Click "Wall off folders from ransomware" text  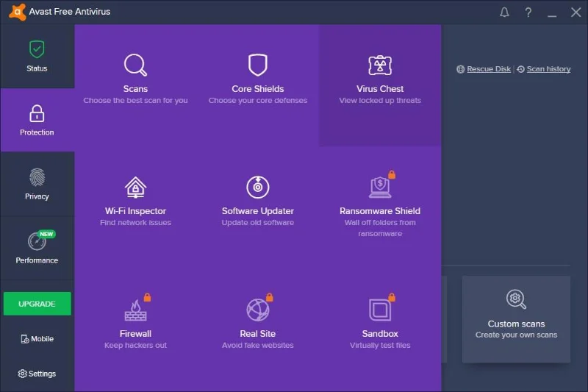click(x=380, y=228)
